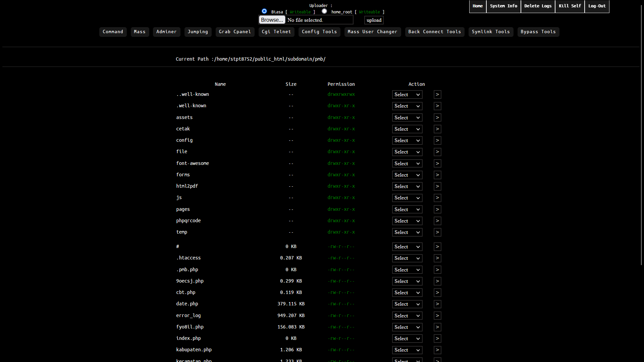The width and height of the screenshot is (644, 362).
Task: Open the Home menu item
Action: (x=478, y=6)
